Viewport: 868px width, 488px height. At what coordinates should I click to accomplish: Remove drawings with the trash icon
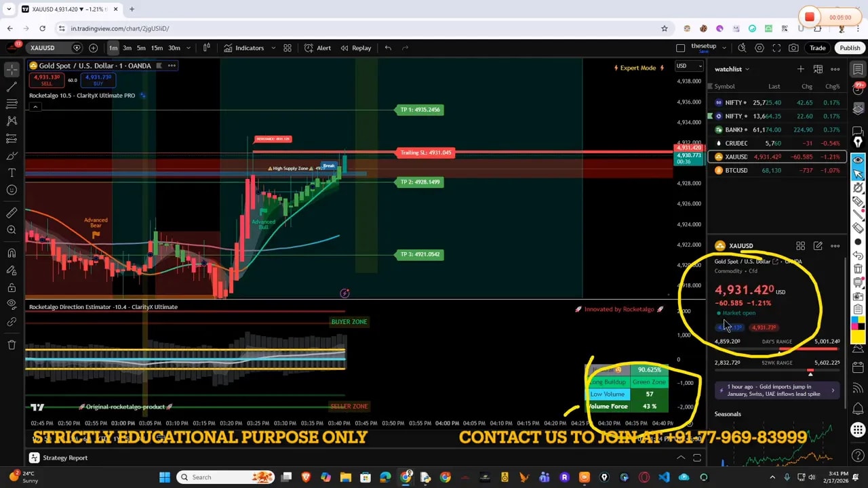point(12,345)
